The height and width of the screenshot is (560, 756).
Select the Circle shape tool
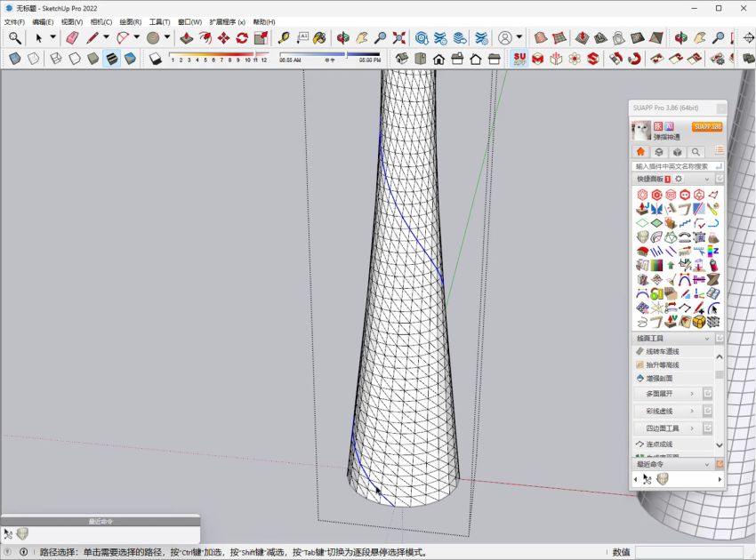click(x=153, y=37)
